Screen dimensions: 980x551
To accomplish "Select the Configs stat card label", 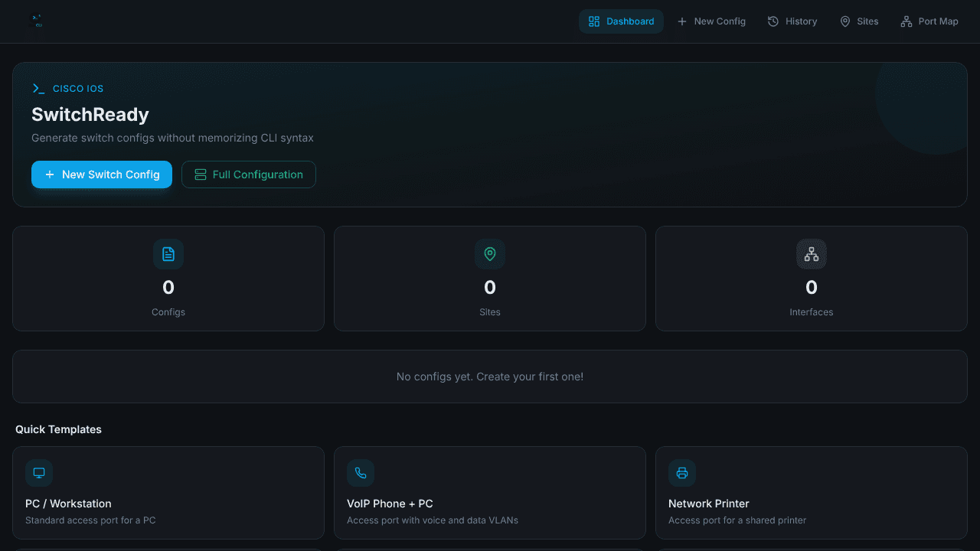I will tap(168, 312).
